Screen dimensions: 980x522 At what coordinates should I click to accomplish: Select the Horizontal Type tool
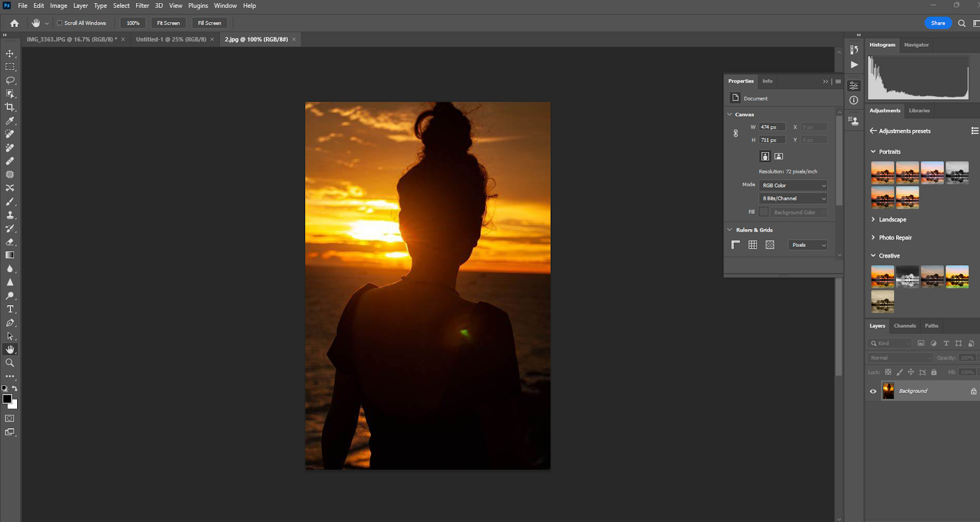coord(10,309)
